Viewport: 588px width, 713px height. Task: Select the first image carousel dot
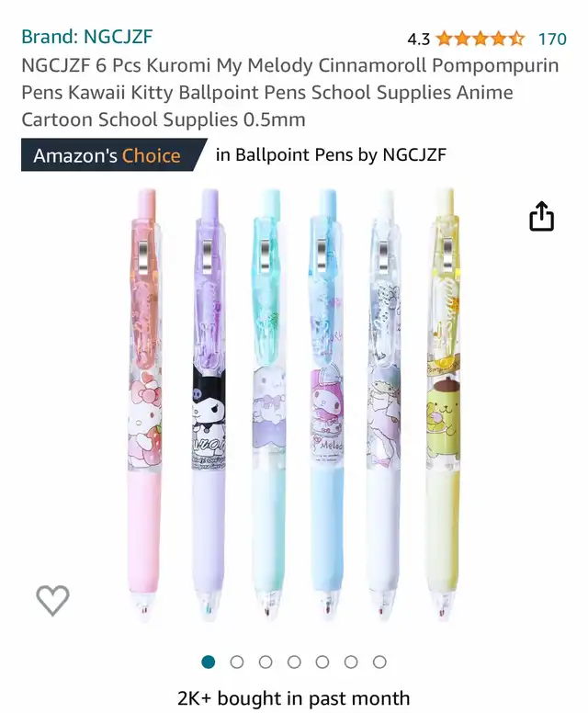(x=209, y=662)
